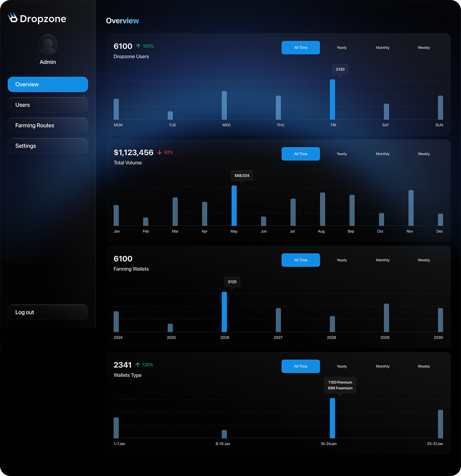Screen dimensions: 461x476
Task: Select Overview in the sidebar
Action: click(x=47, y=84)
